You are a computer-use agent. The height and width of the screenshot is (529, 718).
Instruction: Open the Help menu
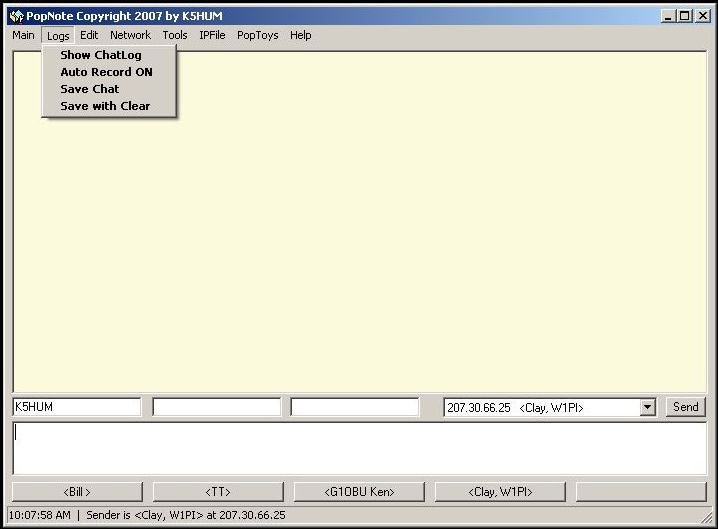[300, 35]
